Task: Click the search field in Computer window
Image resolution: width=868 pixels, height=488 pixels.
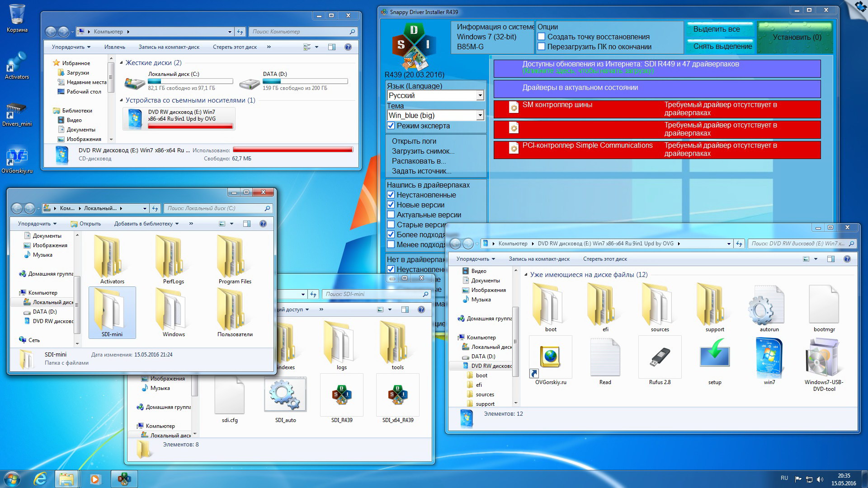Action: point(303,32)
